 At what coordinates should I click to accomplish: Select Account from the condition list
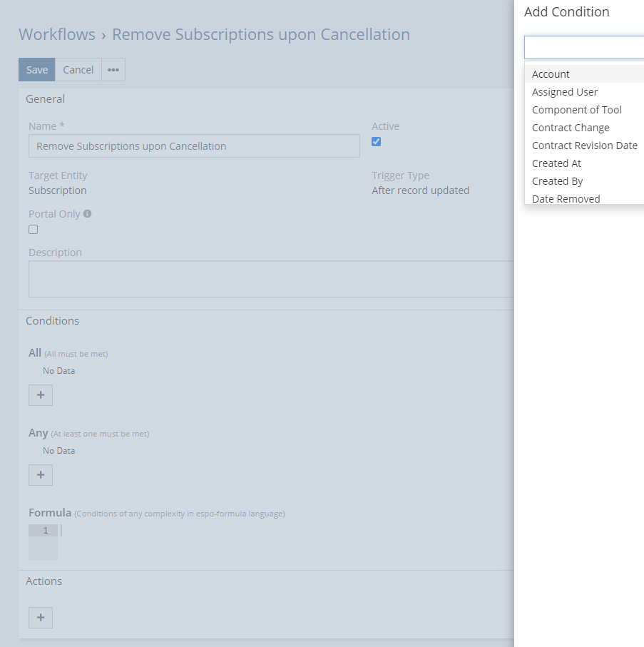pyautogui.click(x=551, y=74)
